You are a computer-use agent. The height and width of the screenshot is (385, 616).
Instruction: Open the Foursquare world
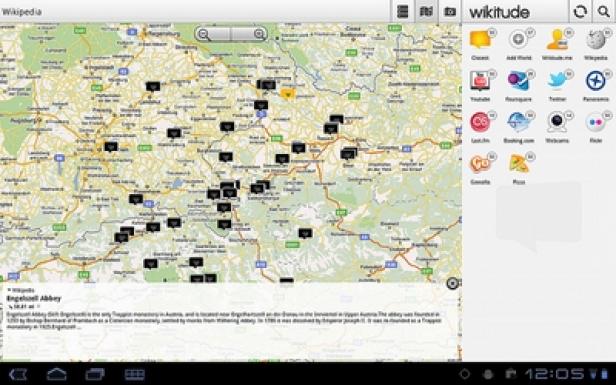point(519,81)
